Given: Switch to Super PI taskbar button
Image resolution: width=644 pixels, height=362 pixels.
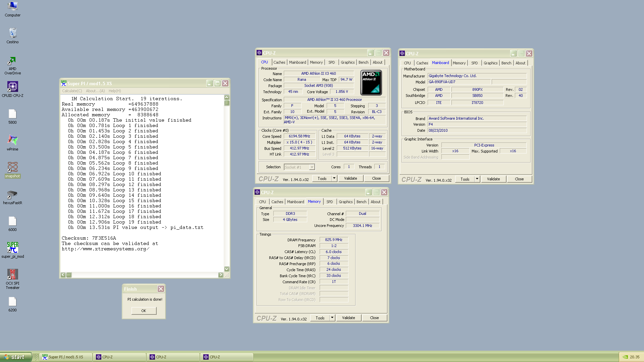Looking at the screenshot, I should pyautogui.click(x=66, y=357).
